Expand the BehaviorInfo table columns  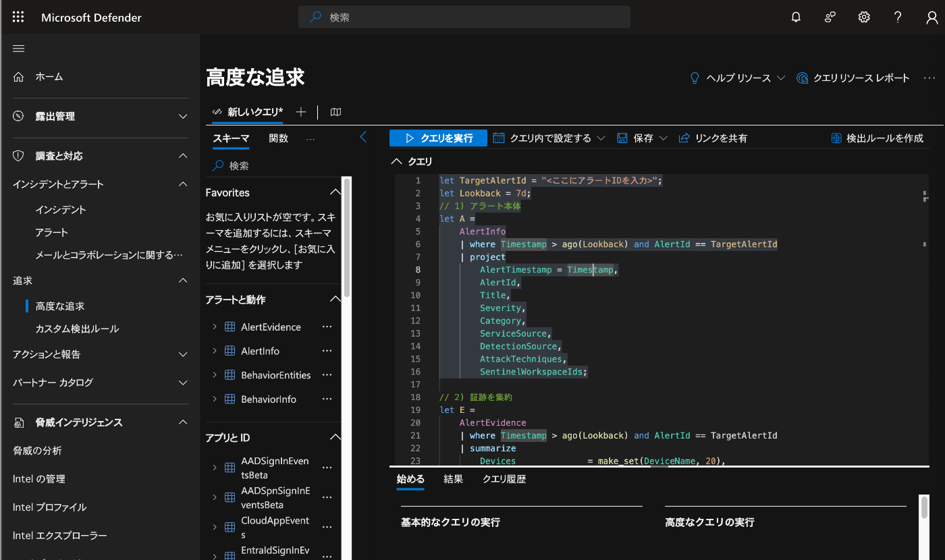(x=215, y=399)
